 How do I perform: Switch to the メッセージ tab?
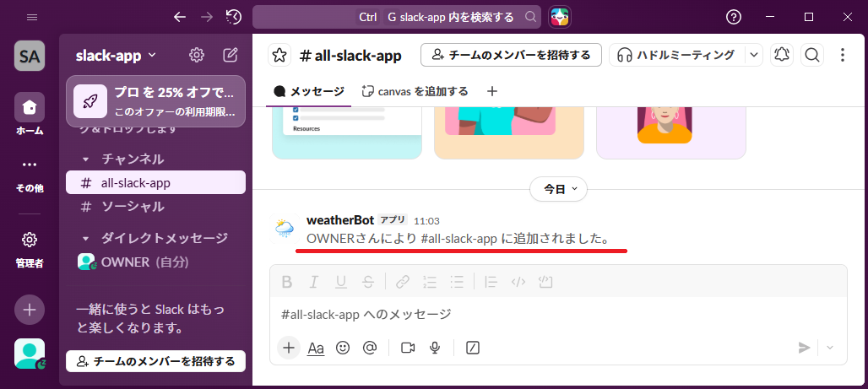pos(309,91)
